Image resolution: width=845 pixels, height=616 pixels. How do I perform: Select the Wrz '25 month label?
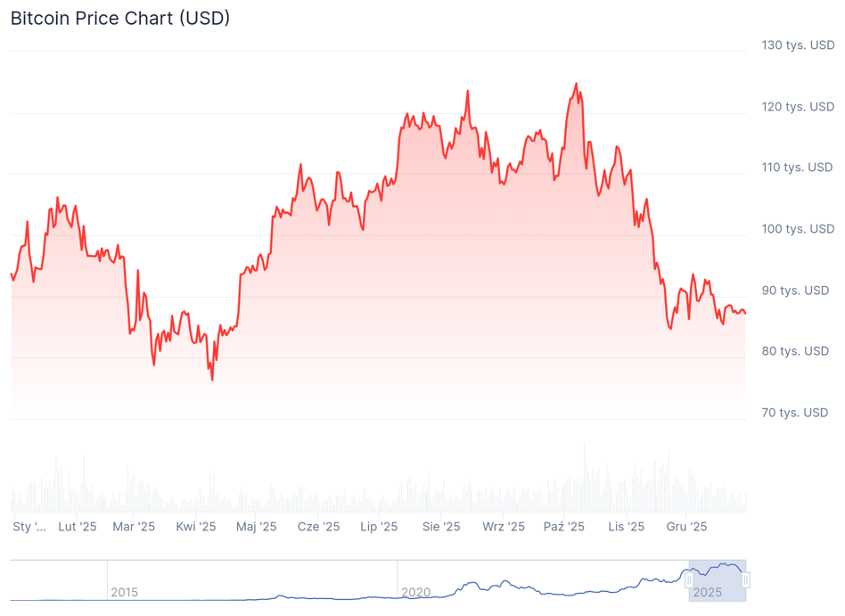(x=504, y=527)
